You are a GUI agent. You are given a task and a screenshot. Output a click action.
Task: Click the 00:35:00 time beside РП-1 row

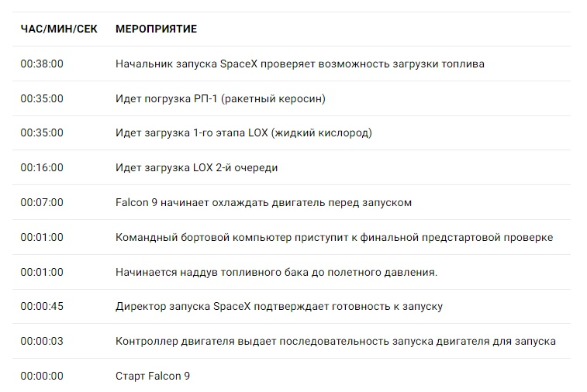(42, 99)
